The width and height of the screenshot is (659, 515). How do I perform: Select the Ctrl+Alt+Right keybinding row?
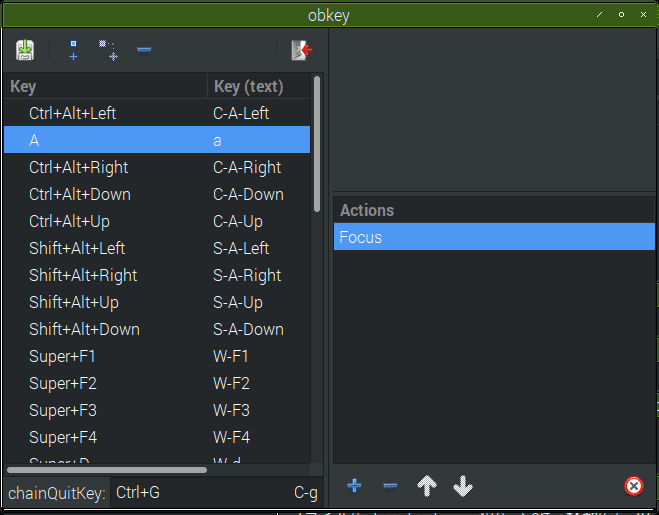157,167
